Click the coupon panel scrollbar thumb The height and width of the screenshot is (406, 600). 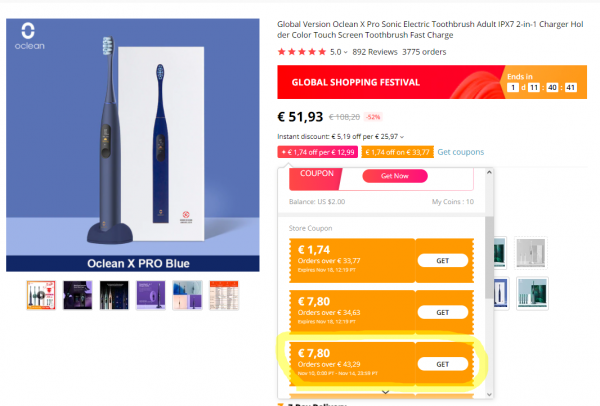click(x=489, y=250)
